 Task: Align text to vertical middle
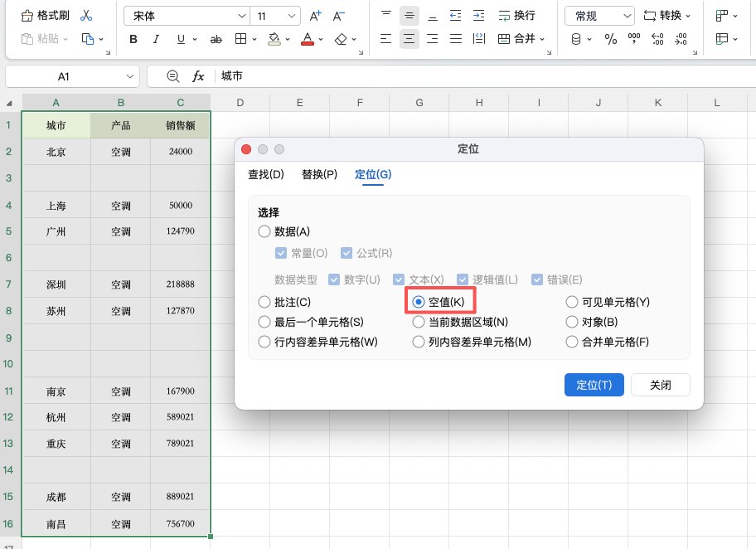[x=409, y=16]
